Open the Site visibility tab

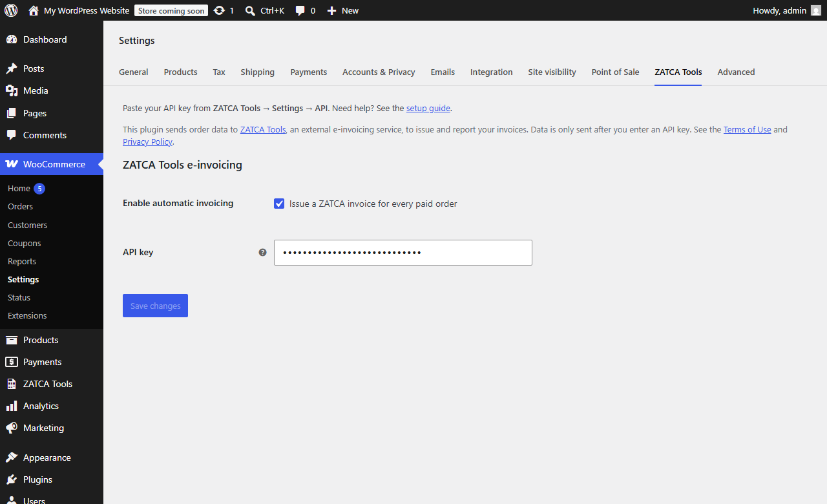pos(552,72)
